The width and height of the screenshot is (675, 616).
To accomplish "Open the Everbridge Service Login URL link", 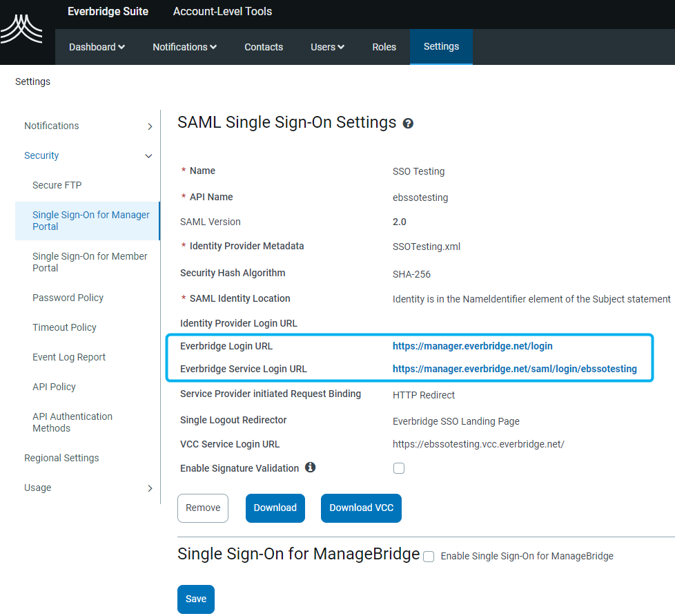I will pos(514,369).
